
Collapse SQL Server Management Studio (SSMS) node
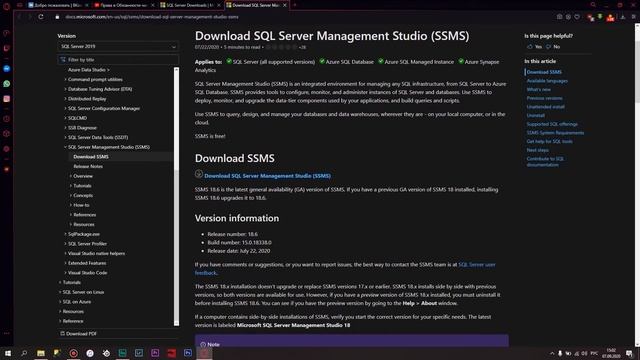65,147
